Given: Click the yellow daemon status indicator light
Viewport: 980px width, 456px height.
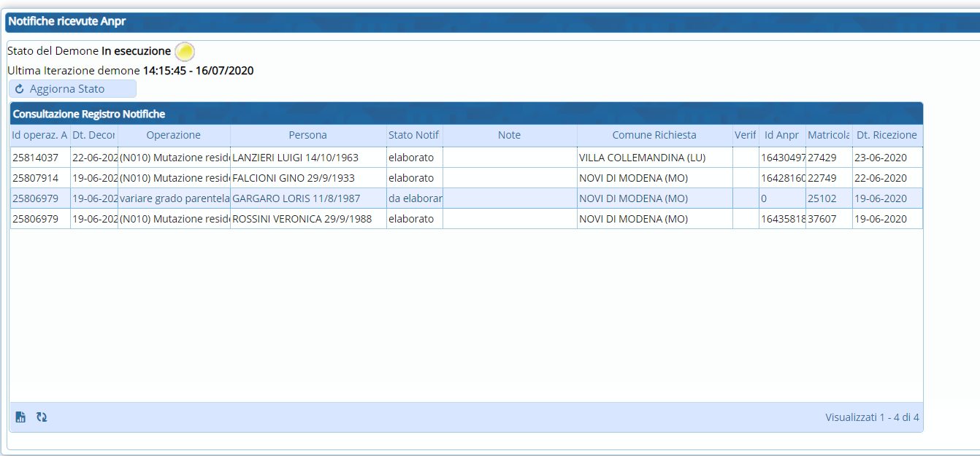Looking at the screenshot, I should (185, 52).
